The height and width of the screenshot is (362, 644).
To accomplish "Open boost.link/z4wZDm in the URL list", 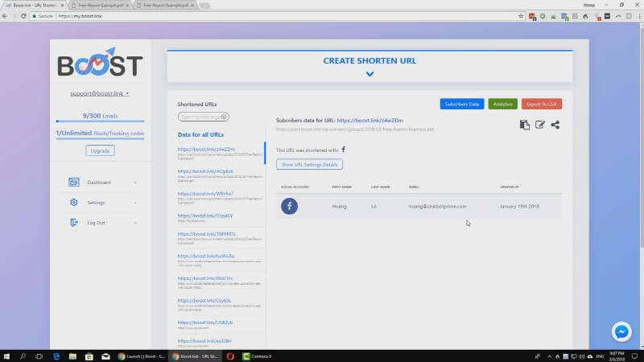I will click(206, 149).
